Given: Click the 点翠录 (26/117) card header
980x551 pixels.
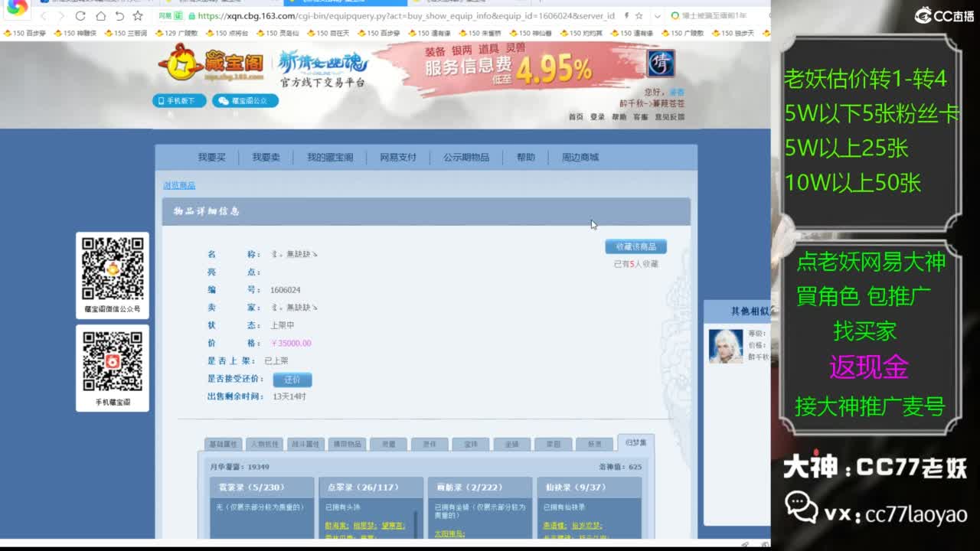Looking at the screenshot, I should click(x=371, y=487).
